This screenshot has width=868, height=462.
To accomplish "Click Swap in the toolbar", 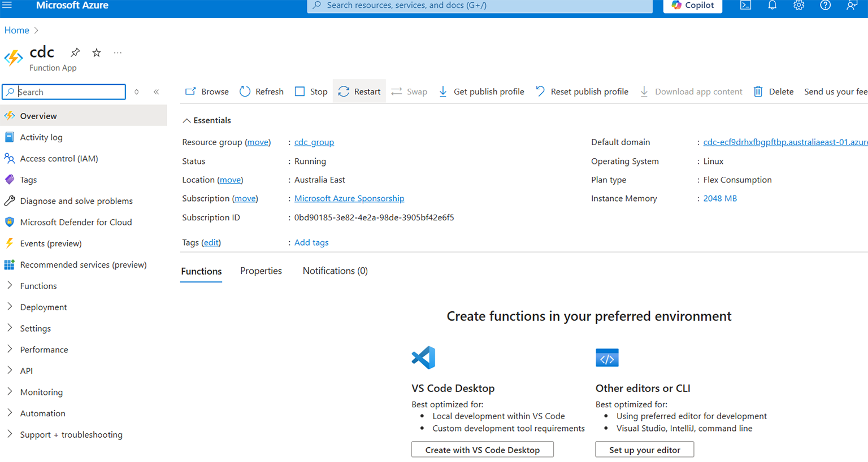I will coord(409,91).
